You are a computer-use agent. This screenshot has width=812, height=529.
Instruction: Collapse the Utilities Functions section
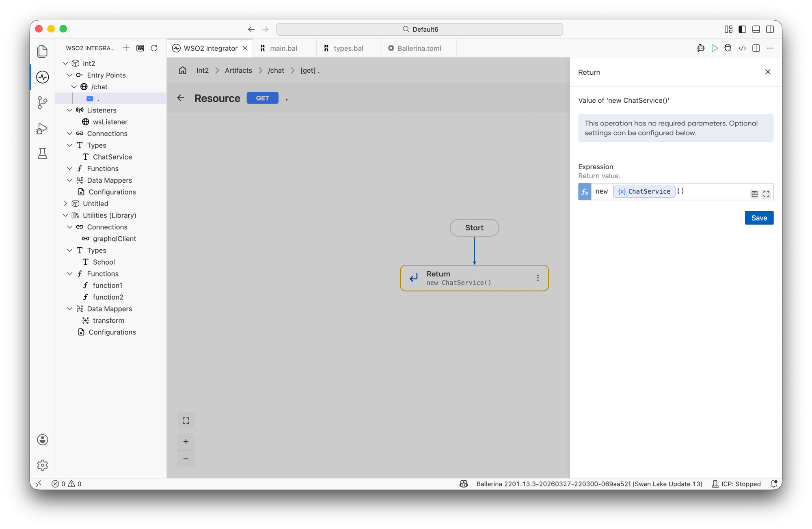pos(70,274)
